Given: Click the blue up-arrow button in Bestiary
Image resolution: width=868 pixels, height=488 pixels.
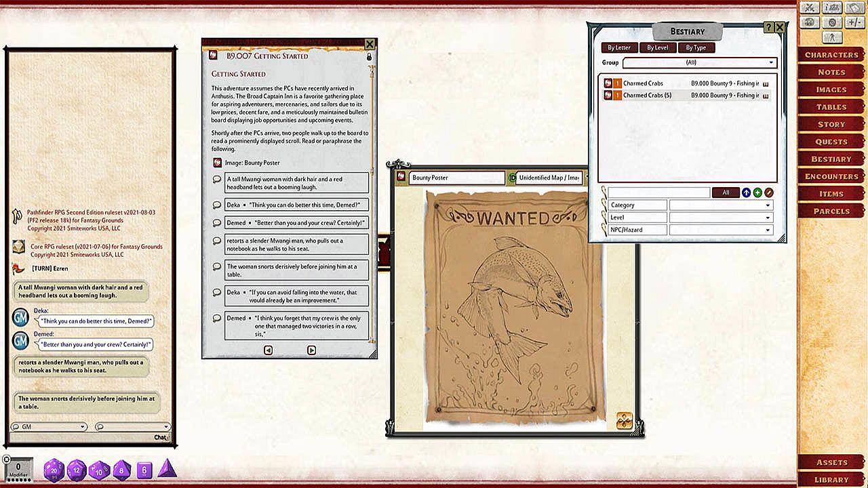Looking at the screenshot, I should pos(746,192).
